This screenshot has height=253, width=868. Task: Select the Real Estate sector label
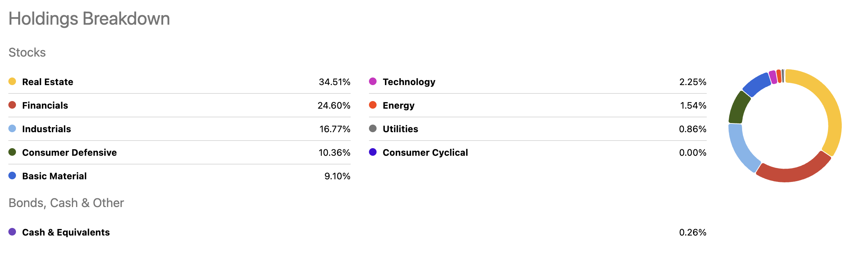48,82
